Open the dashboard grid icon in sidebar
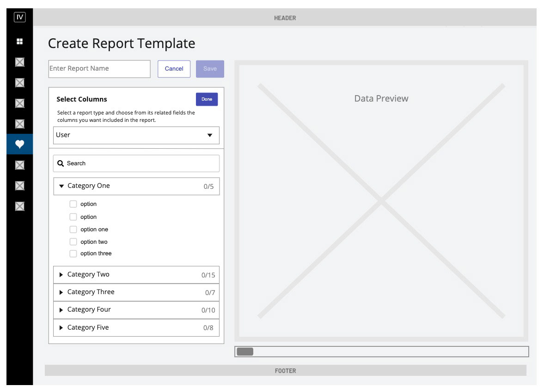 point(20,41)
